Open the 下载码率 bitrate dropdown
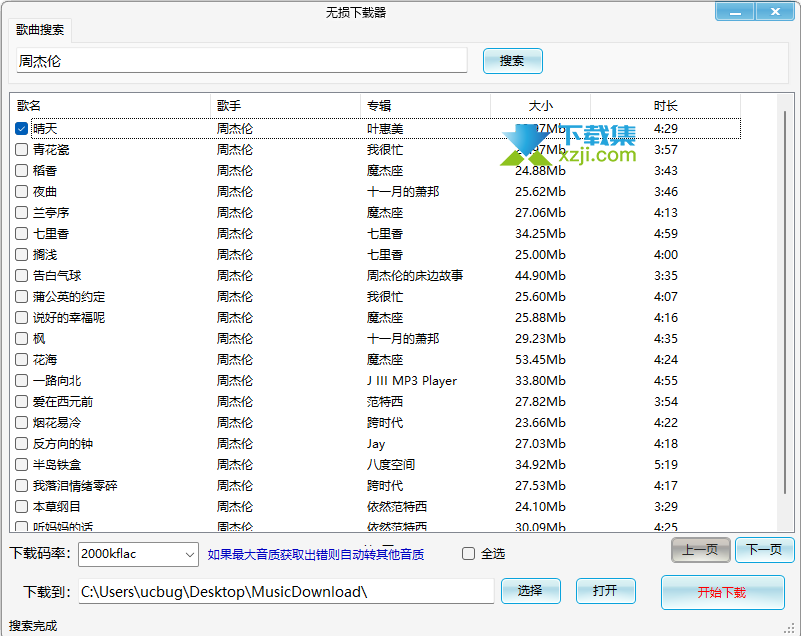Viewport: 801px width, 636px height. point(190,554)
